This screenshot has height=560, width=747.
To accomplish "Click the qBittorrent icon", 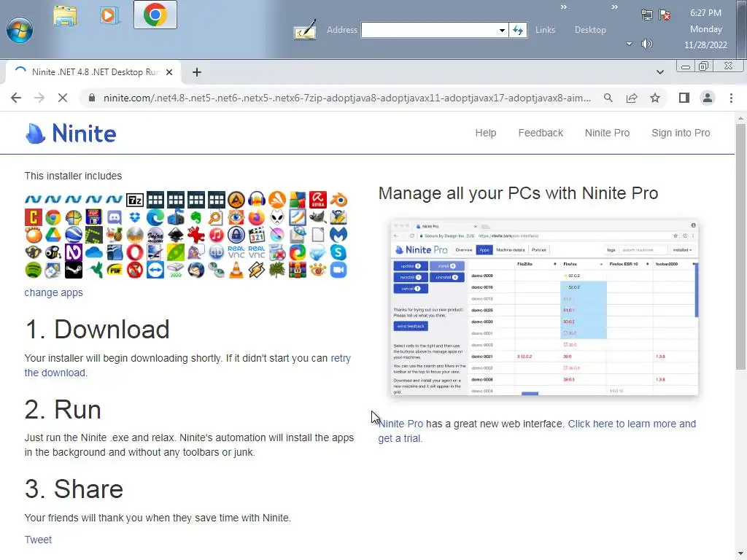I will point(216,252).
